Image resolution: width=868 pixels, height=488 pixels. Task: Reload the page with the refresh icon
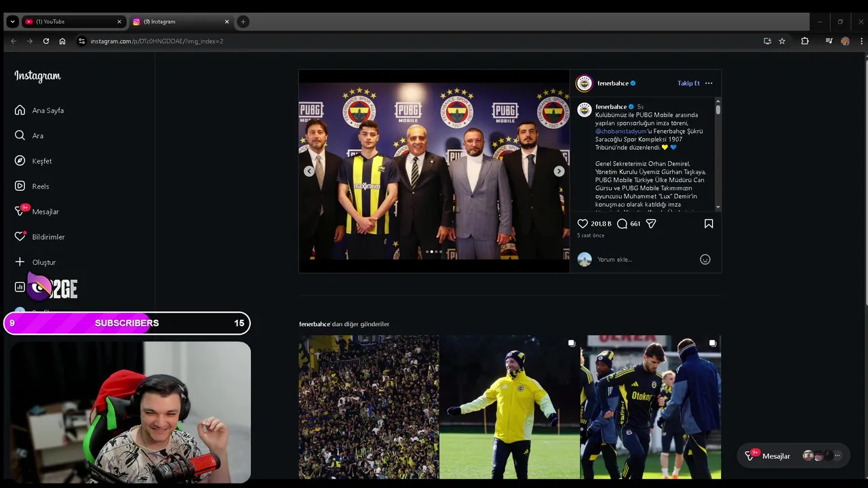coord(46,41)
